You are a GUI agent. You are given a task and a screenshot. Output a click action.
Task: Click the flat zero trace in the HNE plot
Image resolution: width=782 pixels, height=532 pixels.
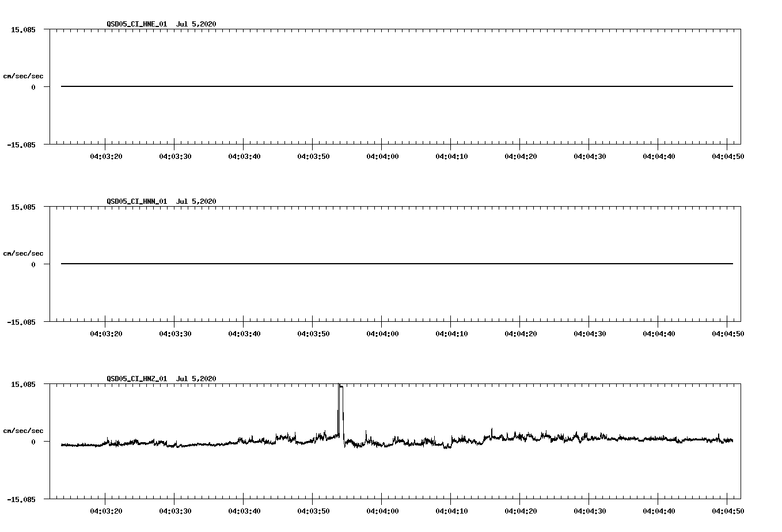click(x=397, y=86)
